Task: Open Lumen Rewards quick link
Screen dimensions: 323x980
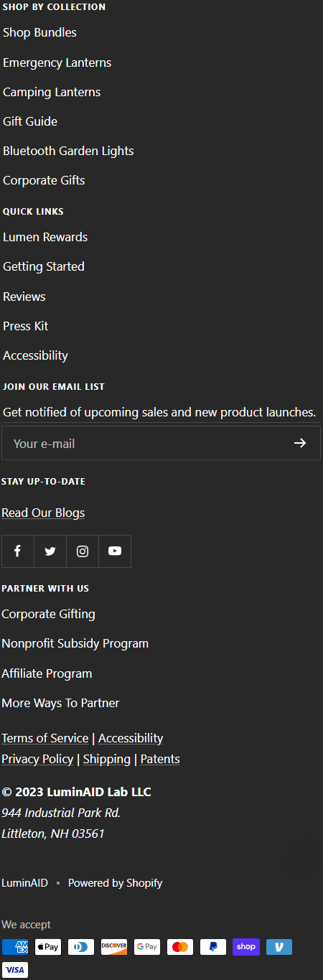Action: click(45, 237)
